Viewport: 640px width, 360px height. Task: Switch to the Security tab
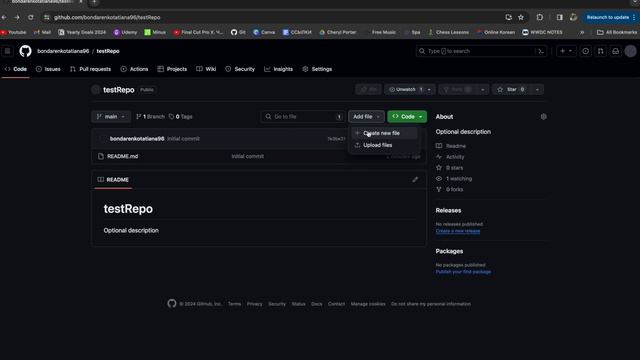pos(240,69)
